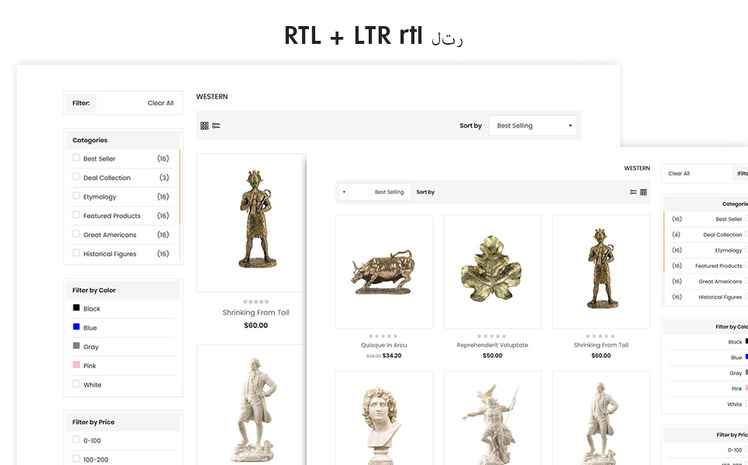Check Historical Figures category in LTR window

[x=76, y=253]
